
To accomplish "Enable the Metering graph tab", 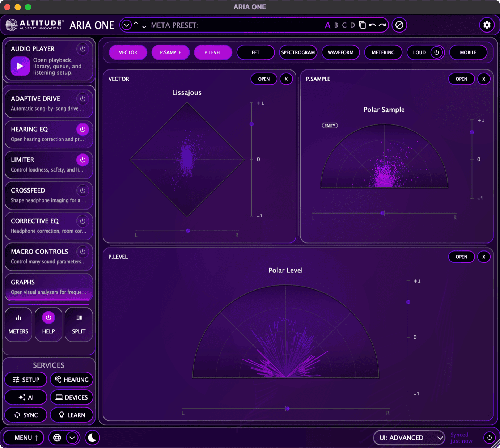I will click(x=383, y=52).
